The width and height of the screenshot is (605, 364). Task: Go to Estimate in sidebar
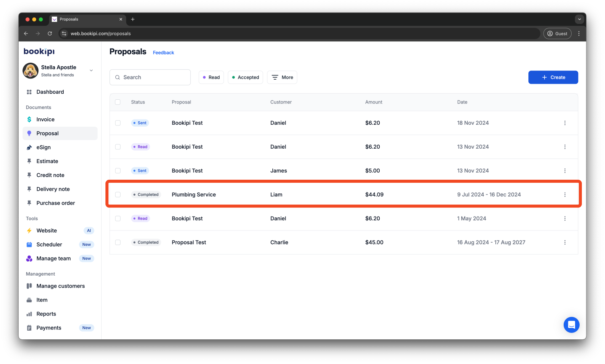(x=60, y=161)
